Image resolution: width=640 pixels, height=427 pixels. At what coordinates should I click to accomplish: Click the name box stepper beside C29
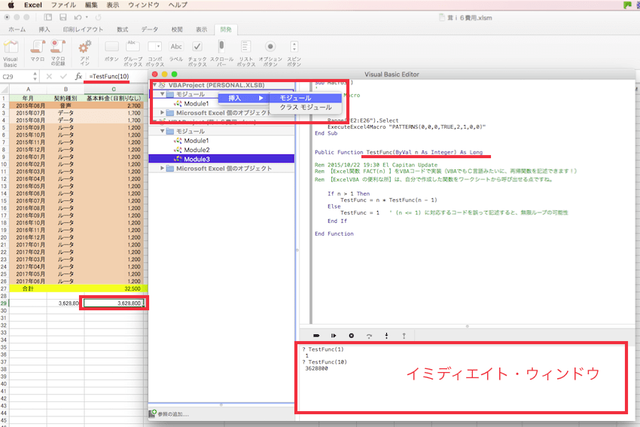tap(35, 76)
